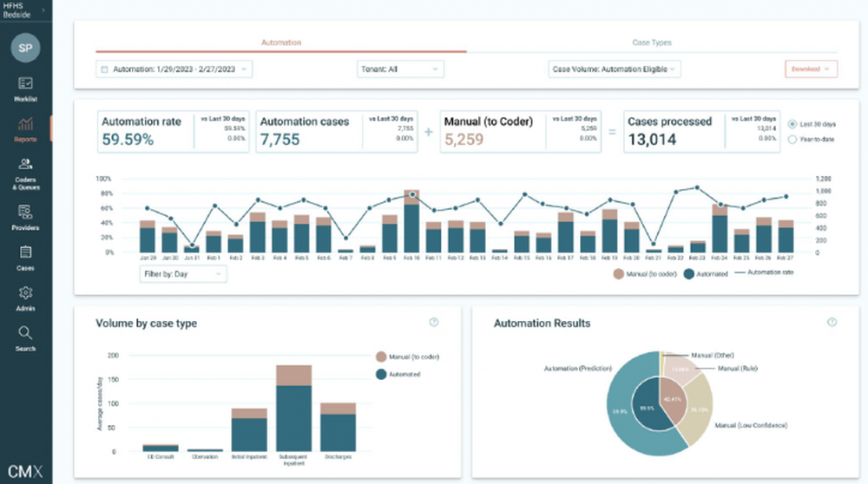Click the Automation Results heading
Viewport: 868px width, 484px height.
coord(542,323)
